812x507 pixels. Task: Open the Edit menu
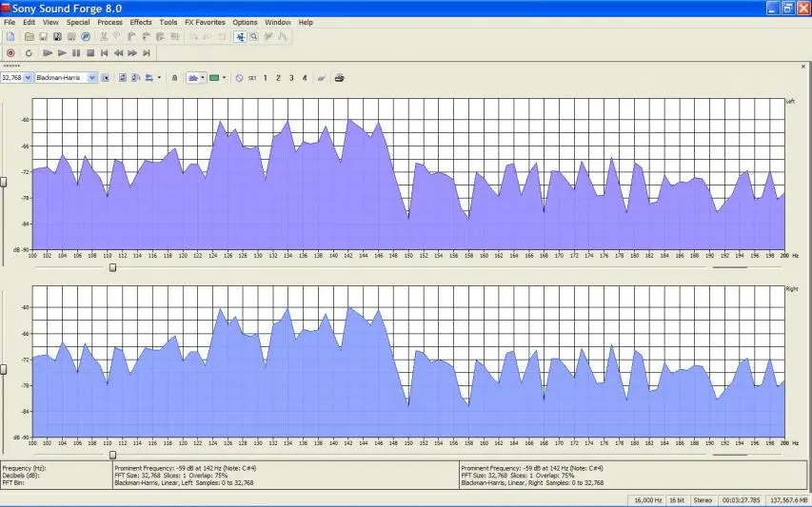pos(29,22)
